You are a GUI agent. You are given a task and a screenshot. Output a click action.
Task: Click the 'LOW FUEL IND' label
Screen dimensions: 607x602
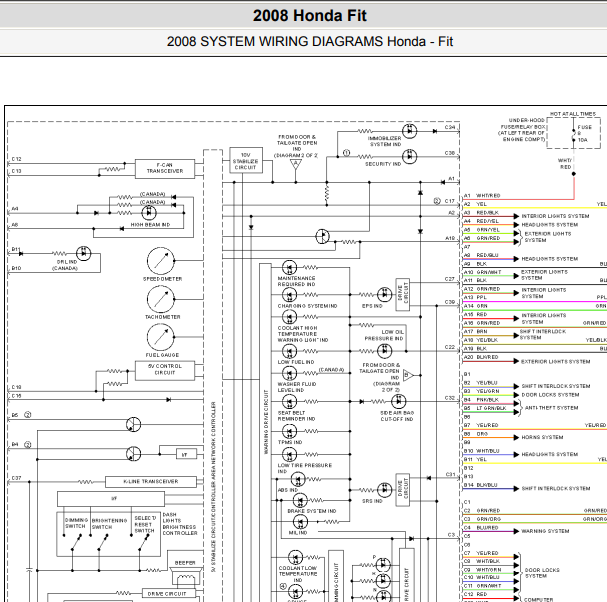(296, 362)
